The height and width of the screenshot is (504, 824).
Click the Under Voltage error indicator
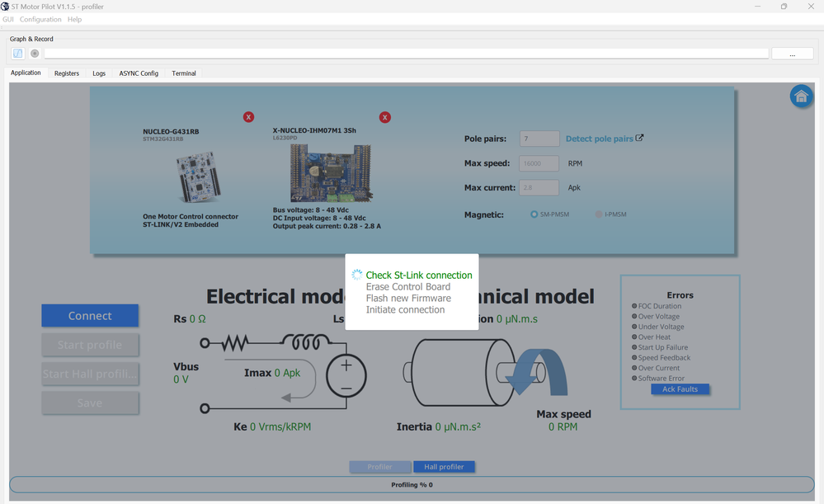[634, 327]
